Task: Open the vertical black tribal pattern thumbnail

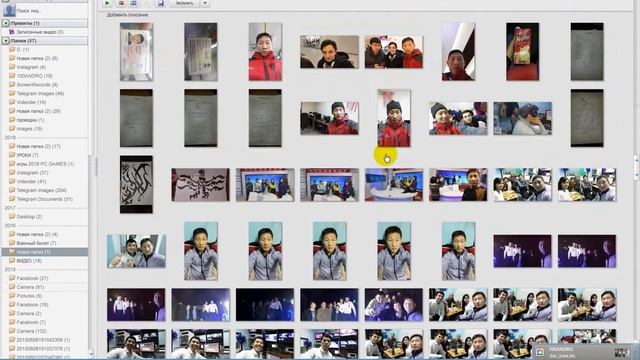Action: coord(136,184)
